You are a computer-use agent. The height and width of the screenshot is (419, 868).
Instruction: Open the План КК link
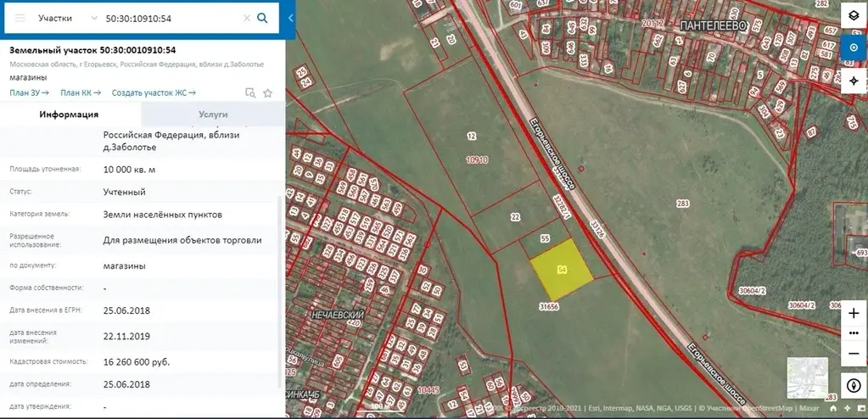[x=80, y=92]
